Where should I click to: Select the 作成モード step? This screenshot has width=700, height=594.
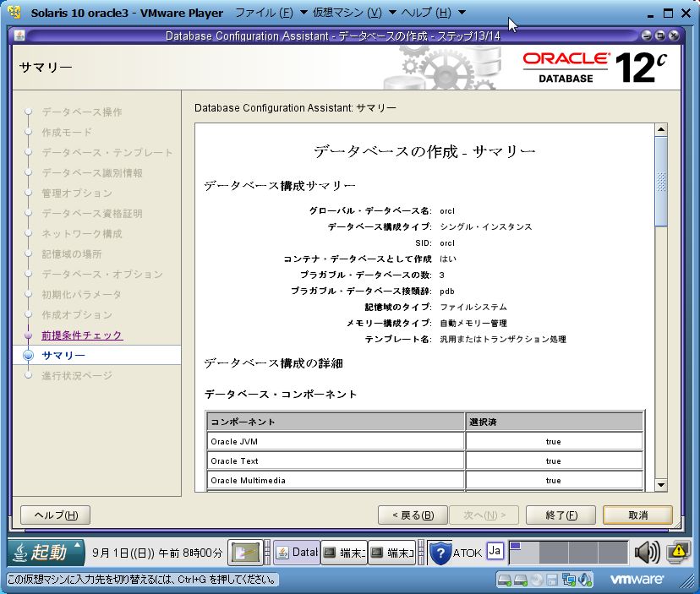point(67,132)
